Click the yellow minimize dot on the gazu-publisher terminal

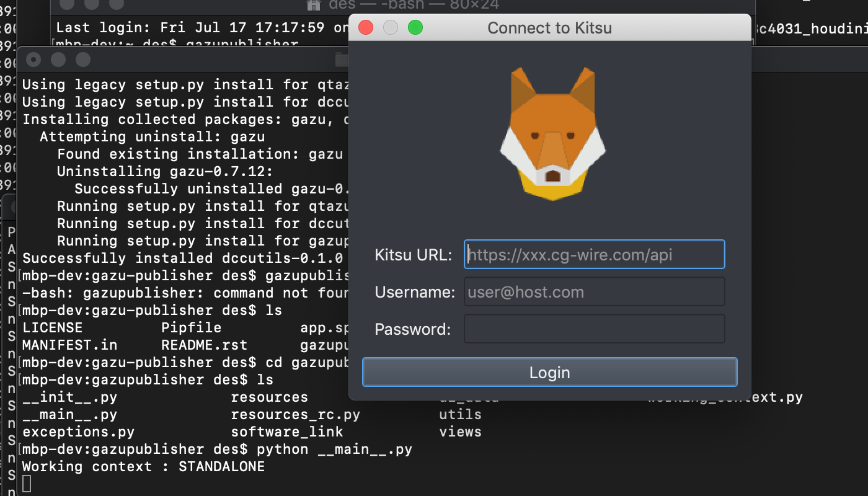pos(57,60)
